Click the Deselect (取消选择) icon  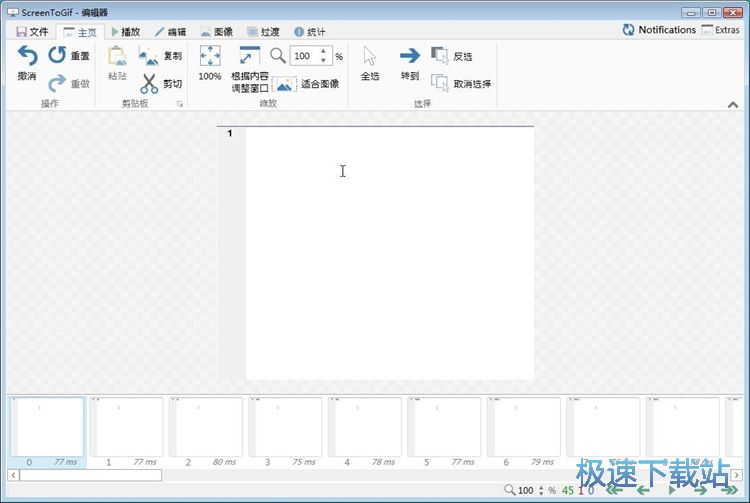tap(439, 83)
